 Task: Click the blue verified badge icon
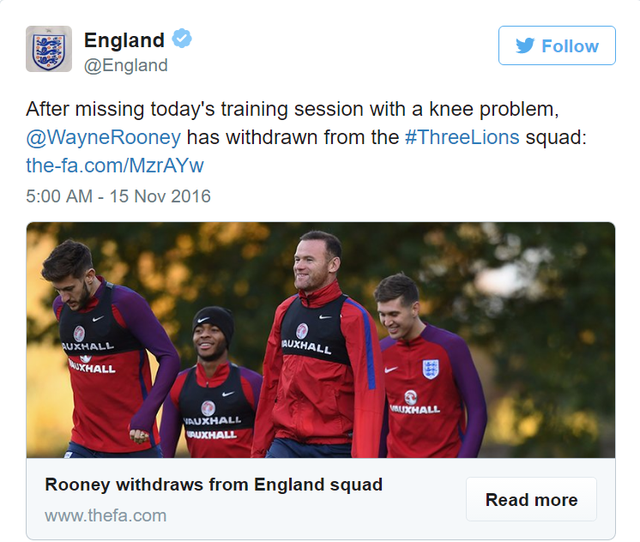click(x=182, y=39)
